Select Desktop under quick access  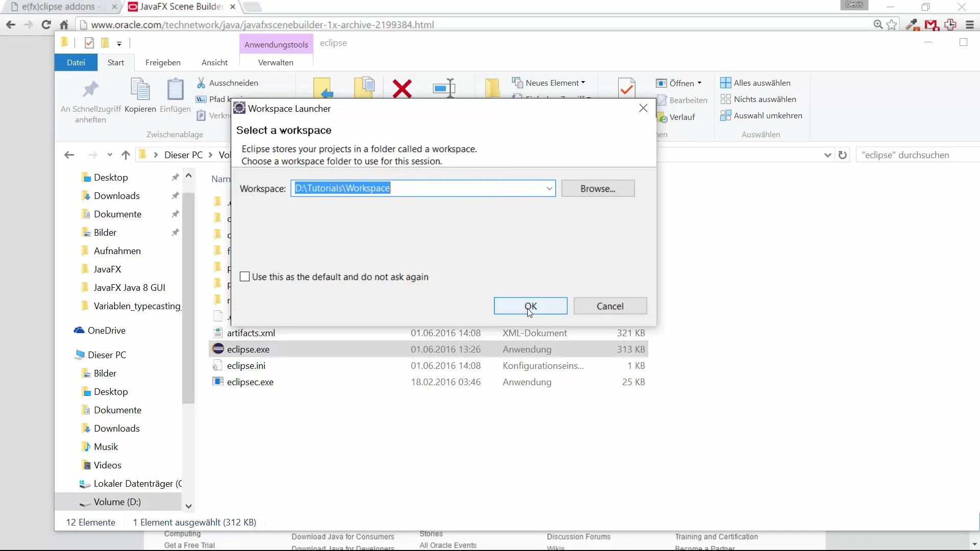[110, 177]
